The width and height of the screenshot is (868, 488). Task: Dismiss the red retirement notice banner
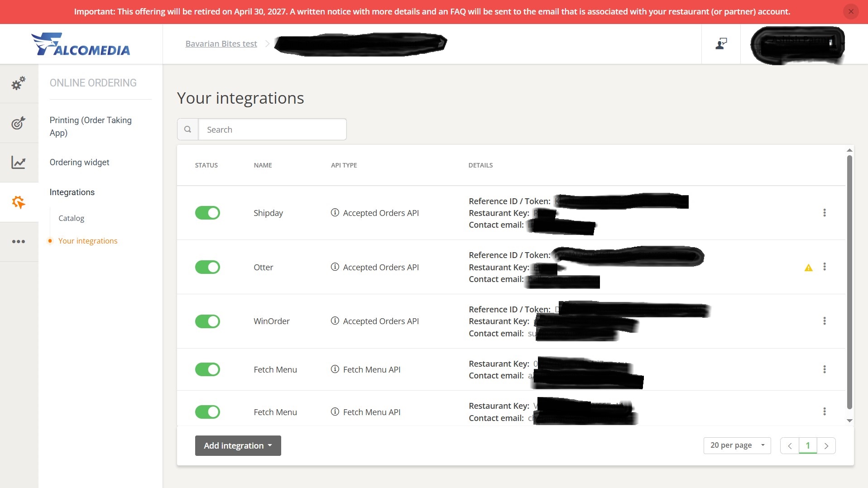pyautogui.click(x=851, y=12)
